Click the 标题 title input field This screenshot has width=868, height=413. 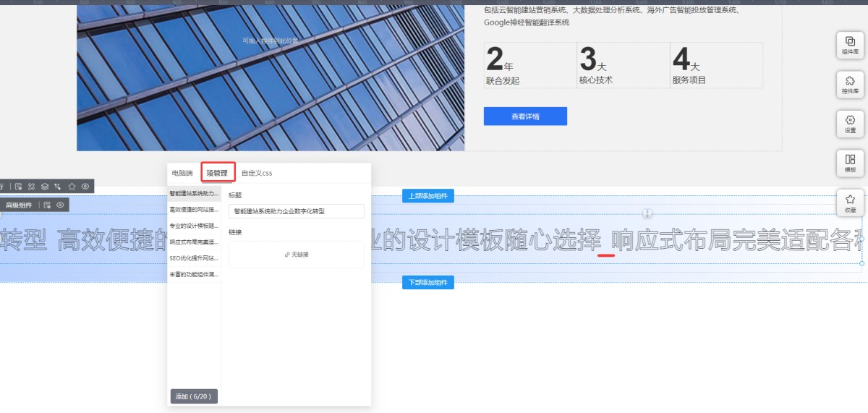click(296, 211)
